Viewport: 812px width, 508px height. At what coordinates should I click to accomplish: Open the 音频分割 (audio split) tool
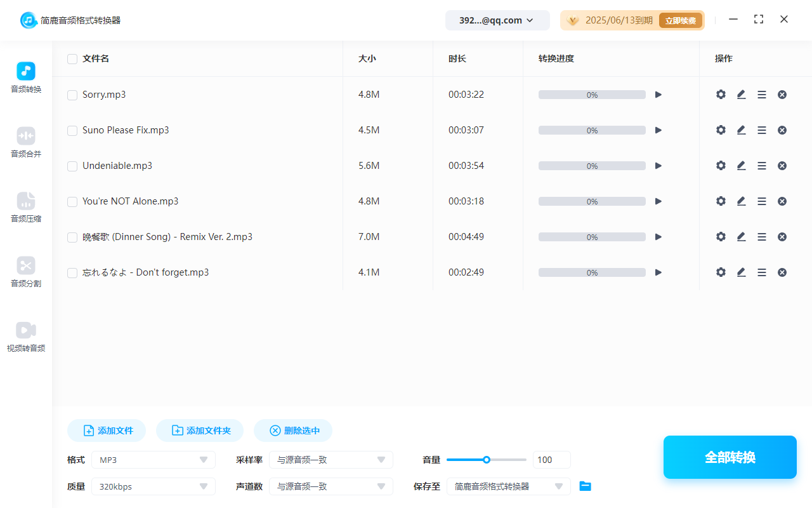pyautogui.click(x=25, y=272)
